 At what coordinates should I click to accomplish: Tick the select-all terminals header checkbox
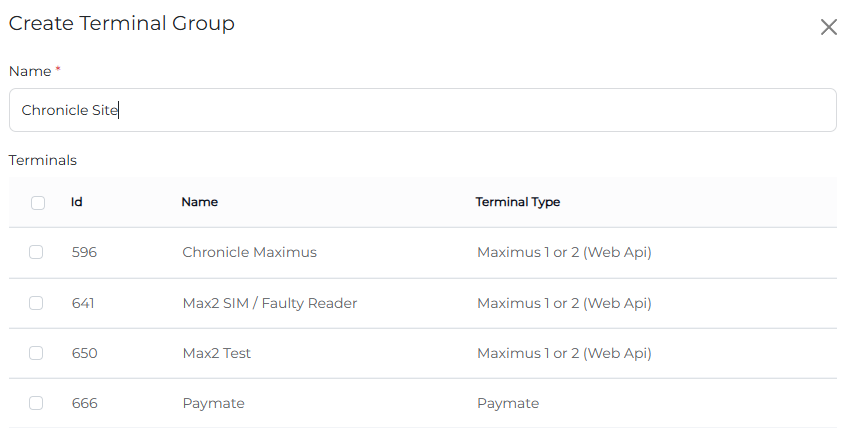38,203
